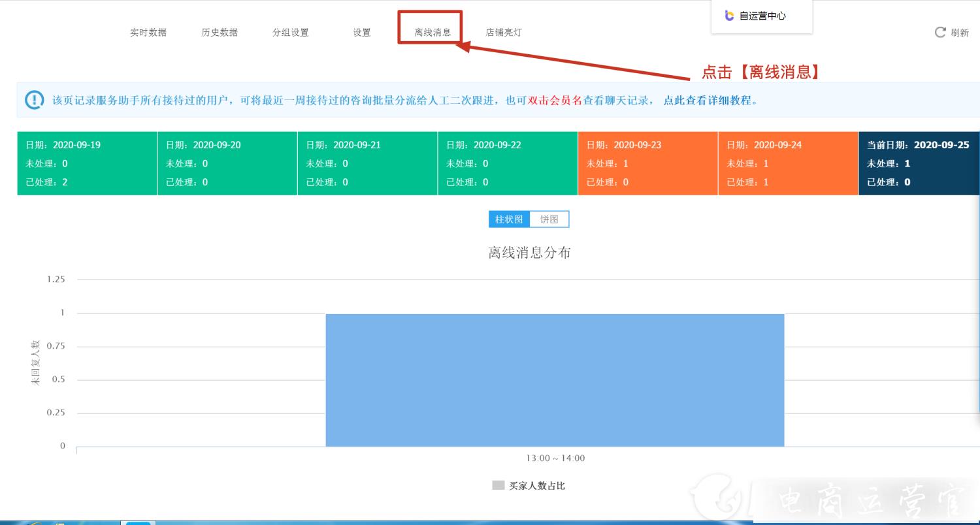Toggle the 买家人数占比 legend item
Screen dimensions: 980x525
(x=529, y=486)
